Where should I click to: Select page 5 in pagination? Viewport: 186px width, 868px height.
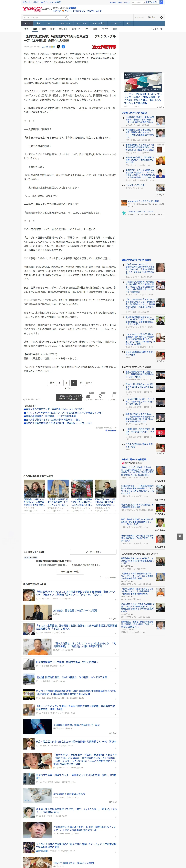81,383
